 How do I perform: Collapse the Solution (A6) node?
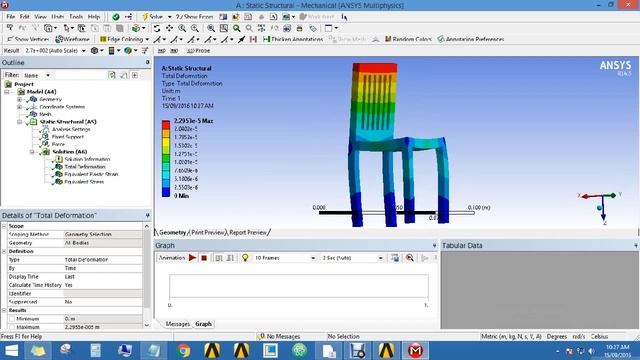pyautogui.click(x=32, y=152)
